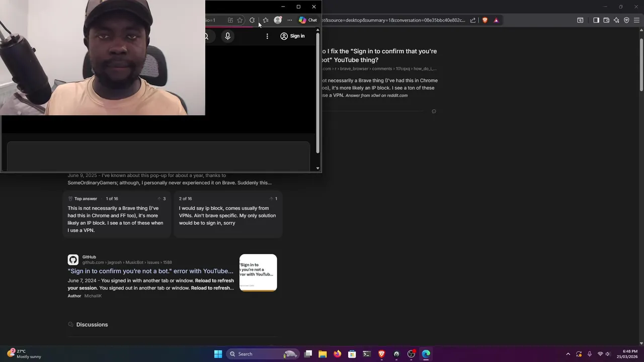Open the Terminal taskbar icon
The width and height of the screenshot is (644, 362).
pyautogui.click(x=367, y=354)
